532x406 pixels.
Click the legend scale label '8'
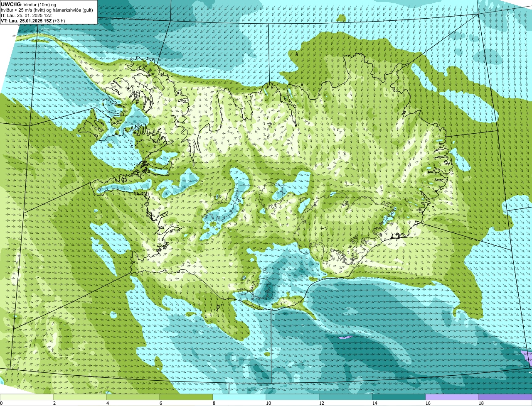pyautogui.click(x=214, y=403)
